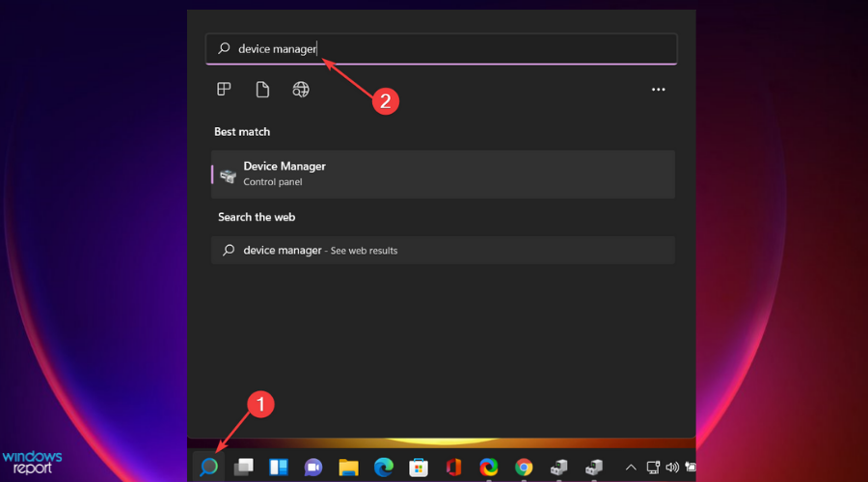
Task: Filter search results by Documents
Action: click(262, 89)
